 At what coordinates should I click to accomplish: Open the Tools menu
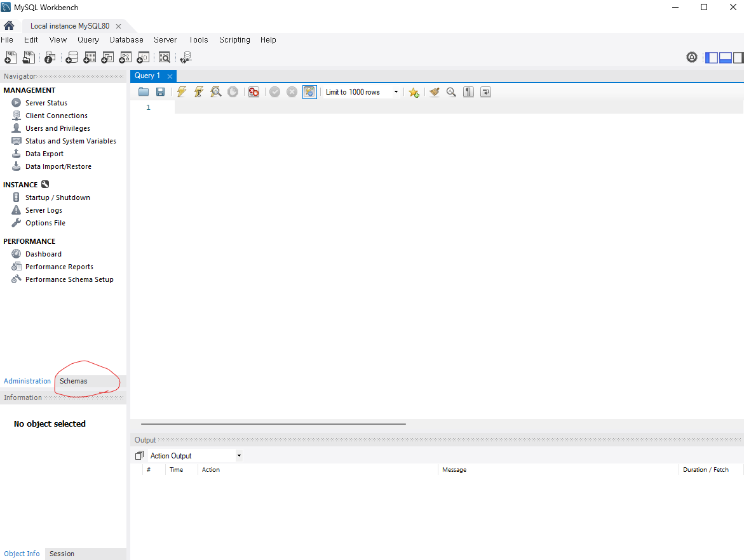[x=198, y=40]
